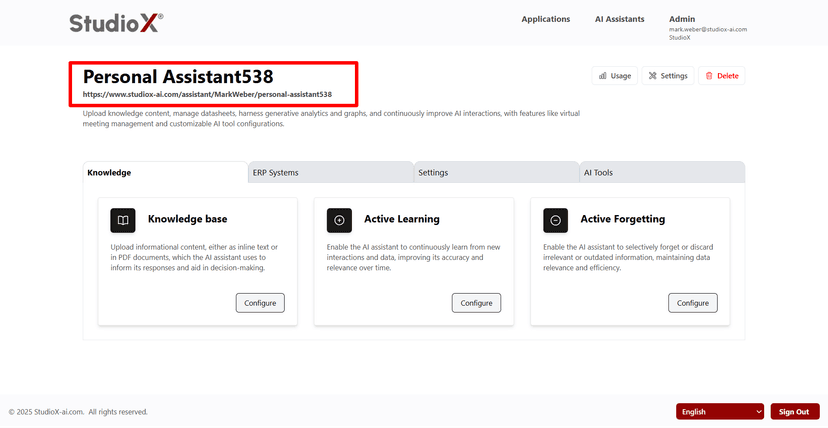Delete the assistant via trash button
The width and height of the screenshot is (828, 428).
point(721,76)
